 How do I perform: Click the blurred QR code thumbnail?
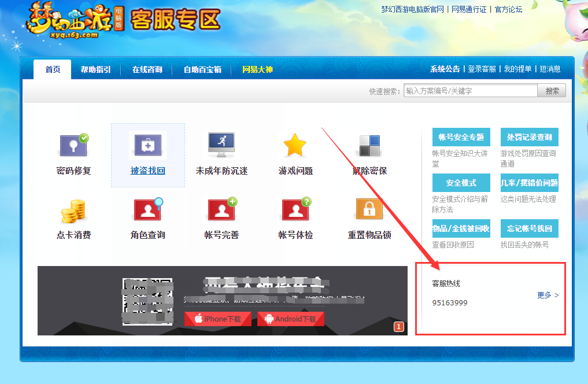click(148, 301)
